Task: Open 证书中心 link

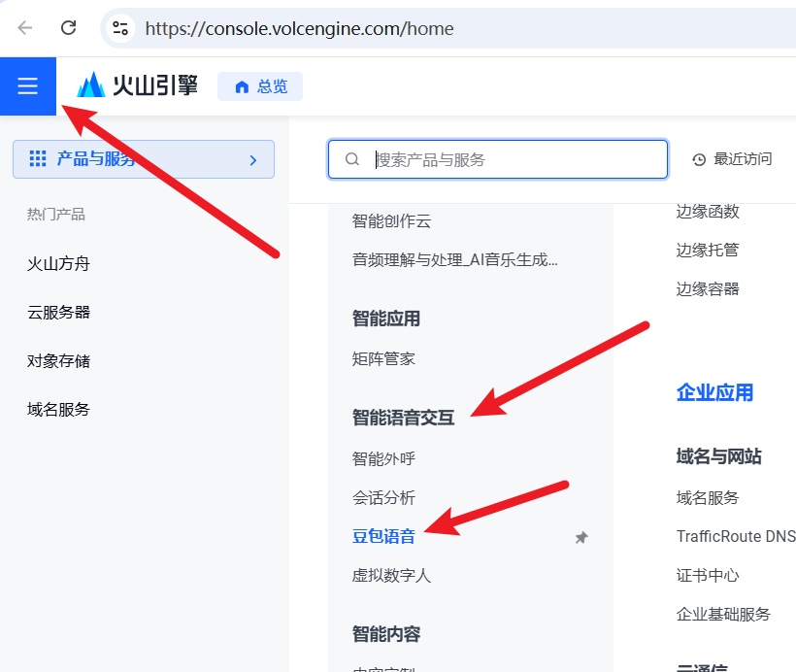Action: (x=708, y=575)
